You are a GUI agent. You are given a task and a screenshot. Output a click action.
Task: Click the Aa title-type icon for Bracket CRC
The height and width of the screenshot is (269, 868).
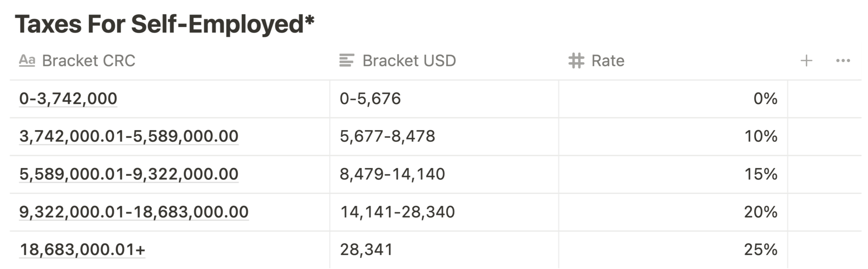point(27,61)
